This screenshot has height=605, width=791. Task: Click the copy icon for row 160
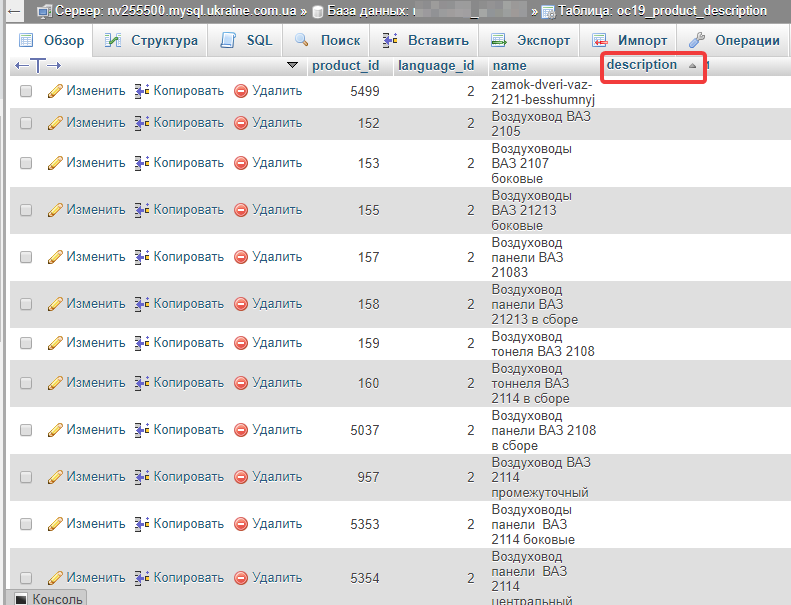142,383
